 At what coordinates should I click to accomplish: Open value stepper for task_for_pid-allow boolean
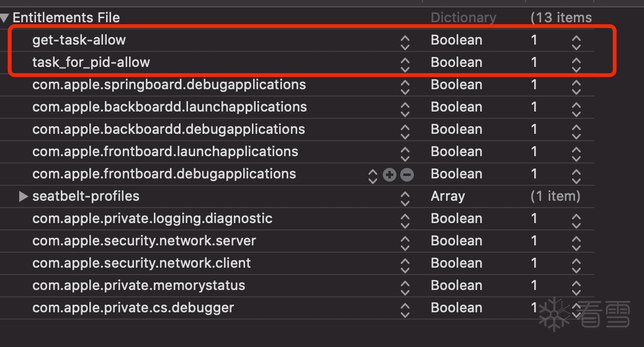tap(576, 64)
